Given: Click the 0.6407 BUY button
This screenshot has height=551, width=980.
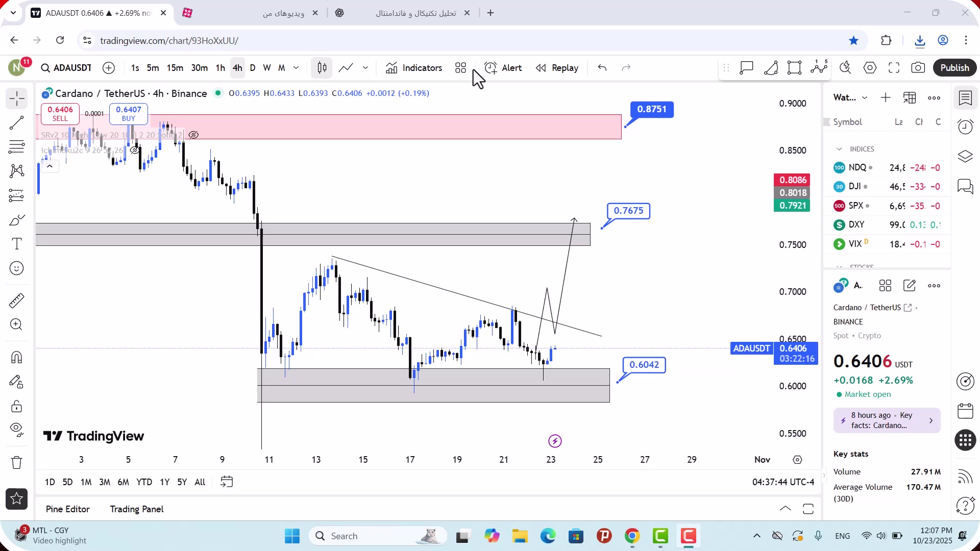Looking at the screenshot, I should click(129, 114).
